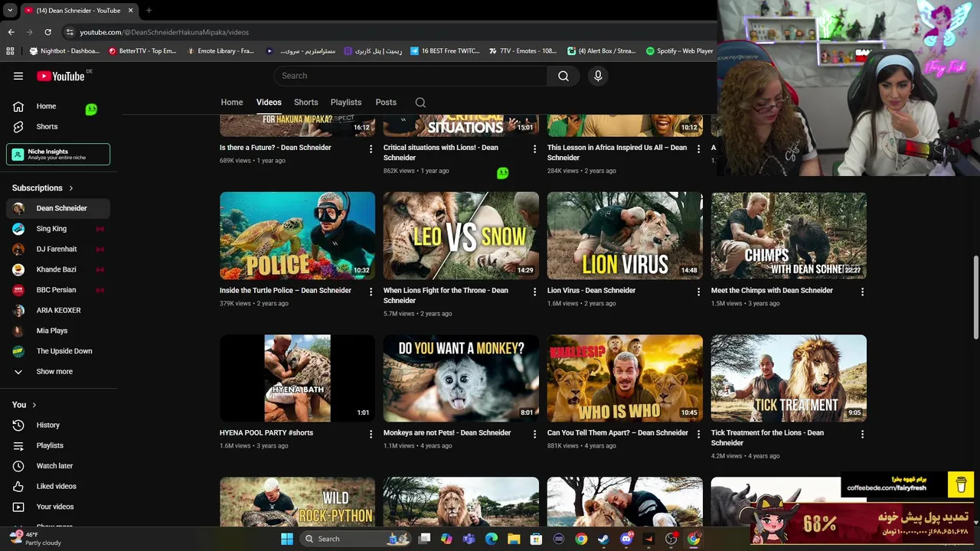Select the Posts channel tab

(386, 103)
